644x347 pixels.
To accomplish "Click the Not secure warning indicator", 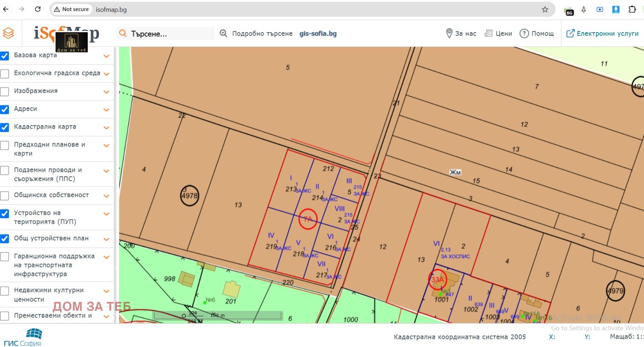I will [72, 9].
